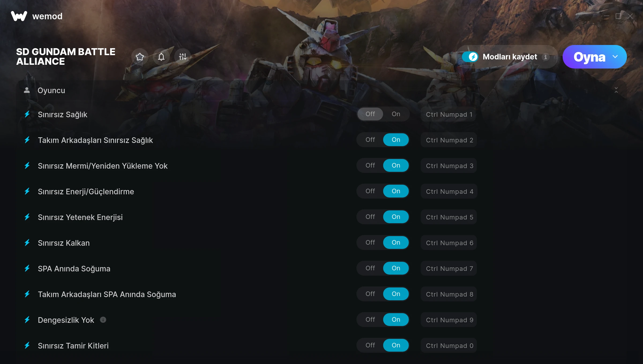Turn off Sınırsız Kalkan
Screen dimensions: 643x364
370,242
